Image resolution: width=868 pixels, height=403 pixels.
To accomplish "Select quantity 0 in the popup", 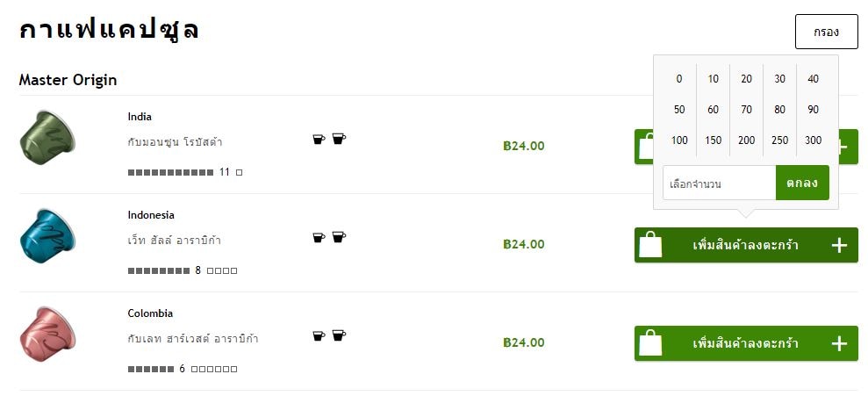I will click(x=679, y=79).
